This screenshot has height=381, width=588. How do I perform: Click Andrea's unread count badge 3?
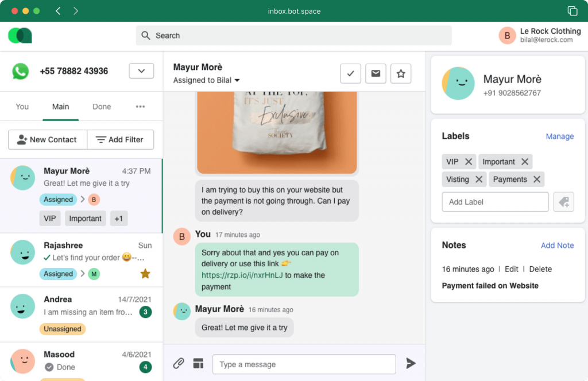coord(145,312)
